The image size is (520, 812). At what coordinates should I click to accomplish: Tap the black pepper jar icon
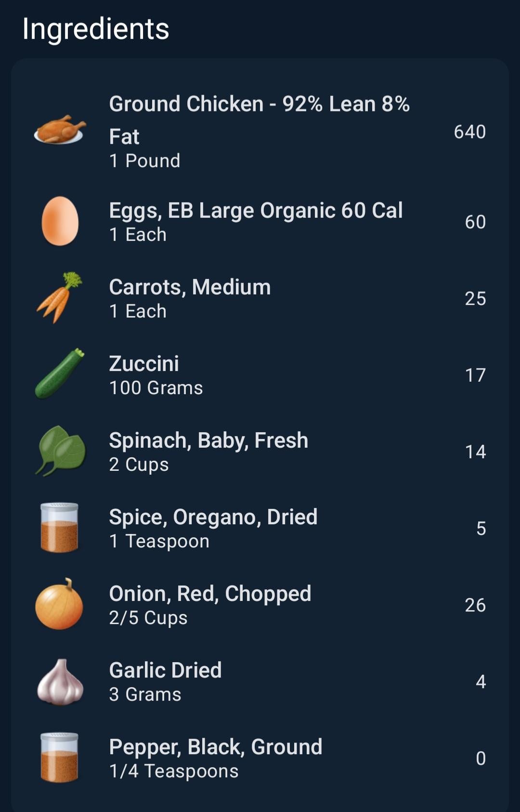[x=60, y=758]
